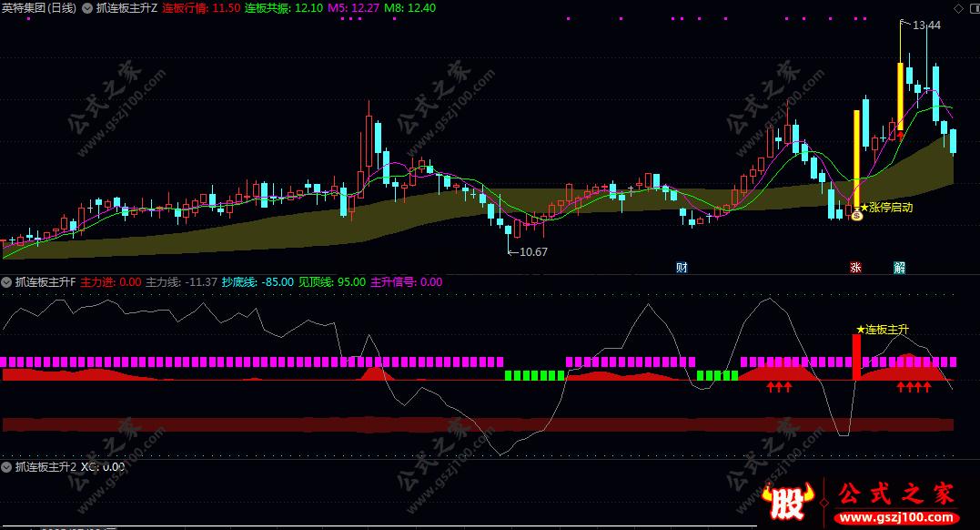Click the 财 marker below the price chart
The image size is (980, 530).
pyautogui.click(x=682, y=267)
